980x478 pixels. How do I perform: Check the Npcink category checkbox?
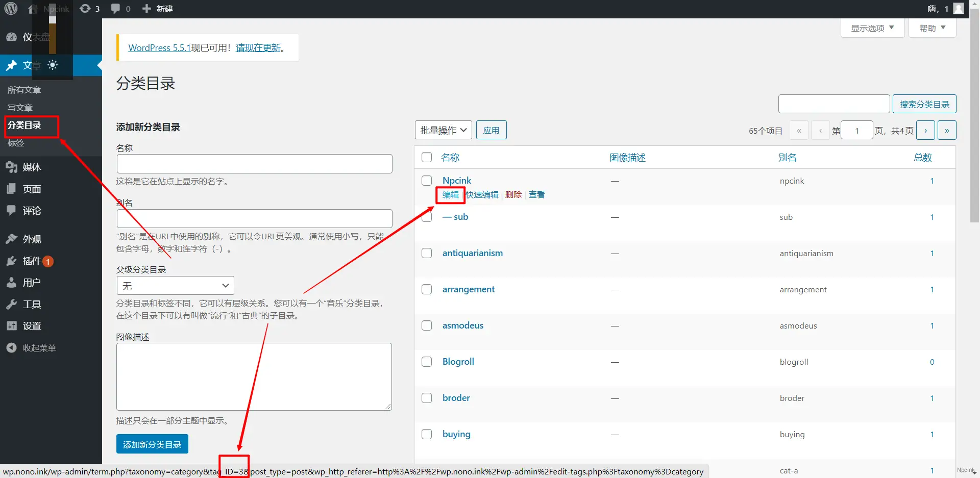coord(427,181)
